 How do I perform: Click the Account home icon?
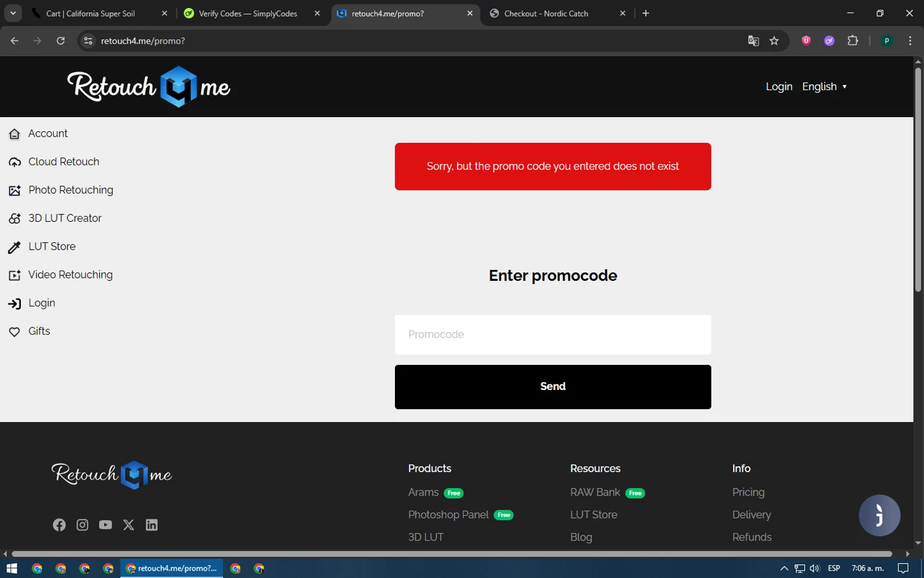pos(15,134)
